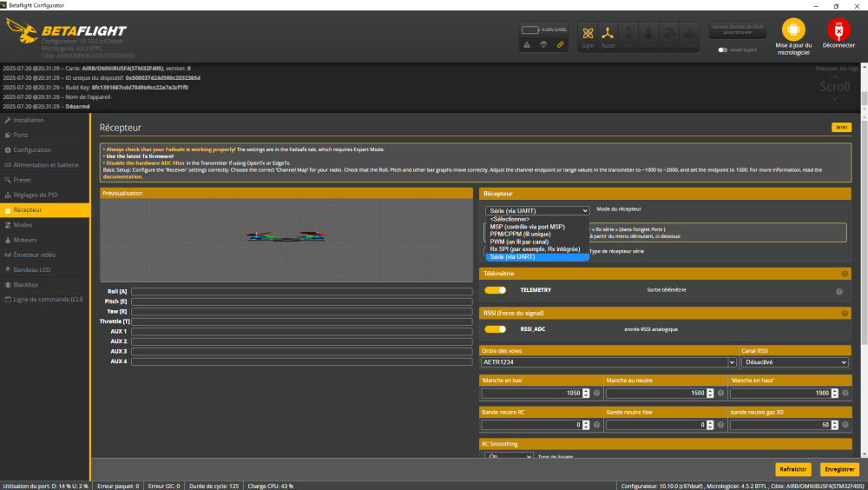Click the Gyro sensor icon

pos(589,35)
